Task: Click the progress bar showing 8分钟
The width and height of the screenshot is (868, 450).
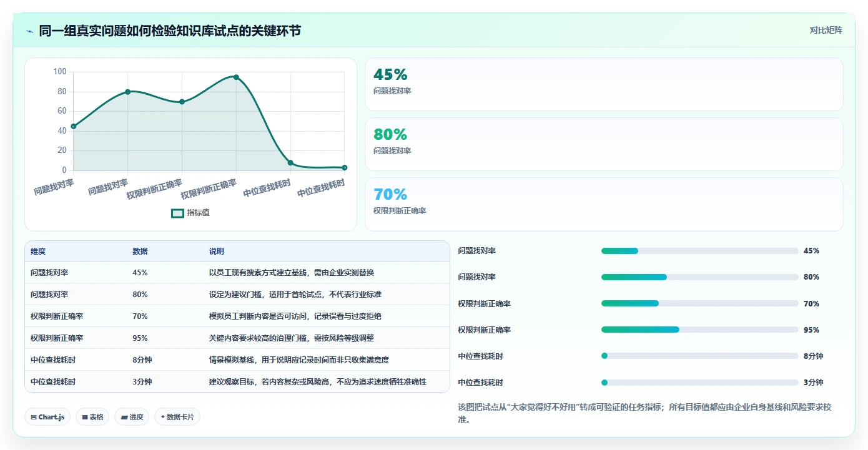Action: [699, 356]
